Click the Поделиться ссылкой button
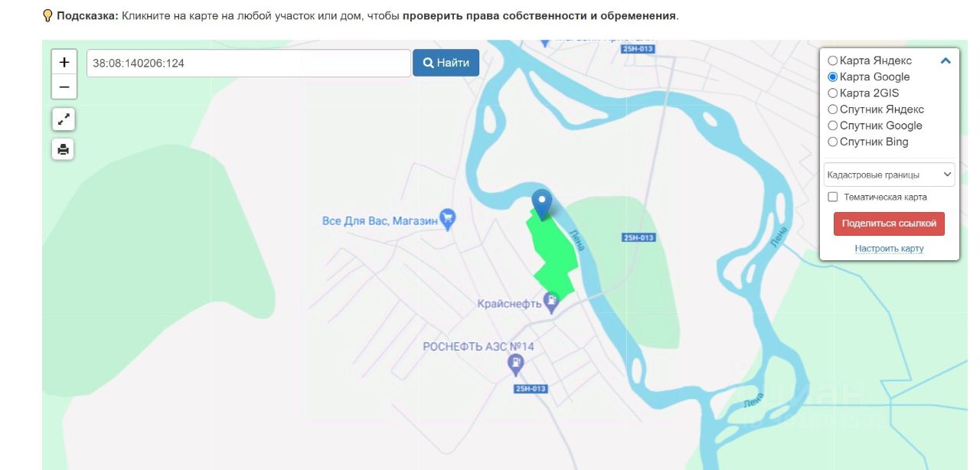 (x=889, y=224)
